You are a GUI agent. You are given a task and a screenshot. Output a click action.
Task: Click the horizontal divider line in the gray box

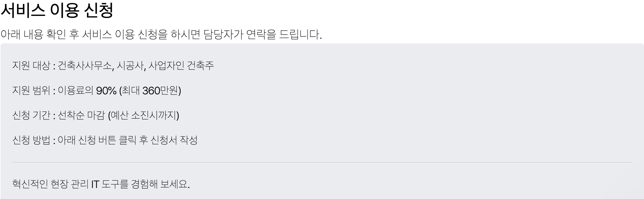coord(322,162)
